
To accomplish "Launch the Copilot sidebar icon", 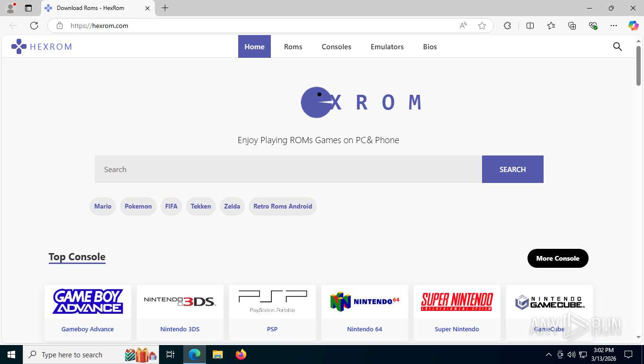I will [x=633, y=26].
